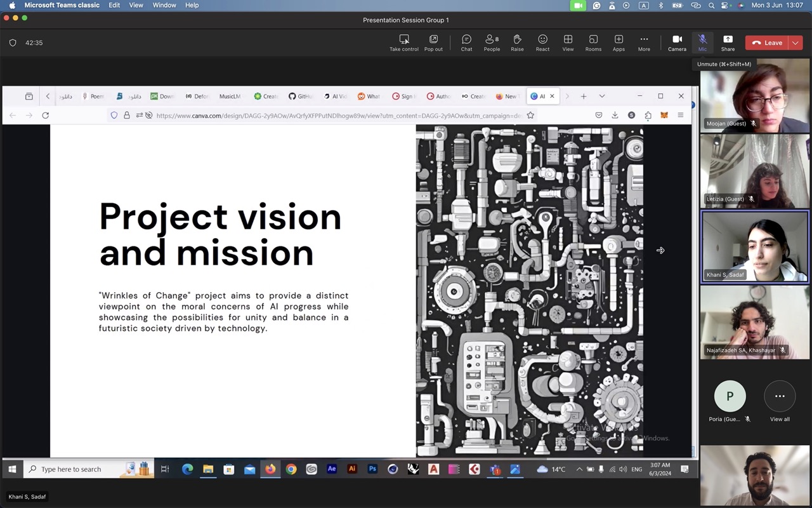Open Chrome from the shared taskbar
The width and height of the screenshot is (812, 508).
(291, 469)
